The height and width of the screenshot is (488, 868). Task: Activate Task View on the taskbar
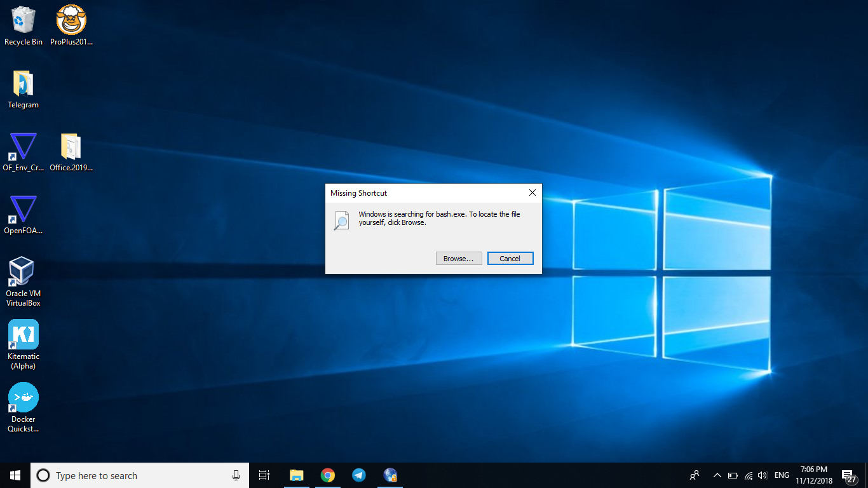[264, 475]
